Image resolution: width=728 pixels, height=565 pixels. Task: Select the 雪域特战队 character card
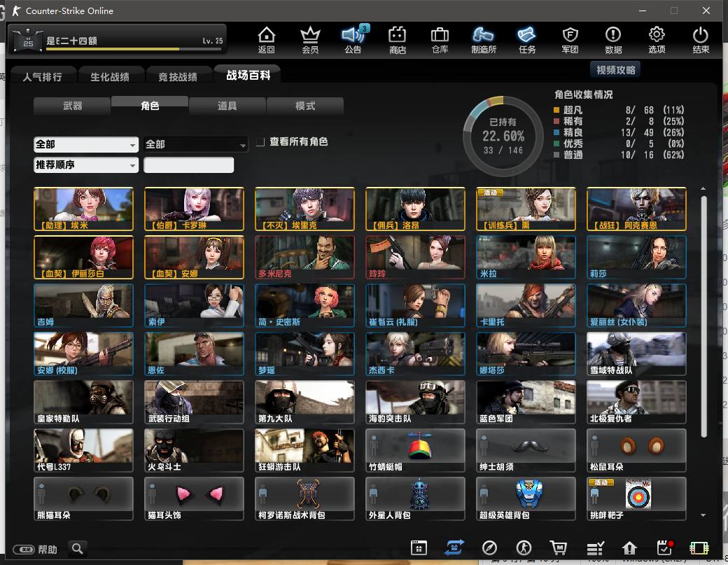(x=636, y=354)
